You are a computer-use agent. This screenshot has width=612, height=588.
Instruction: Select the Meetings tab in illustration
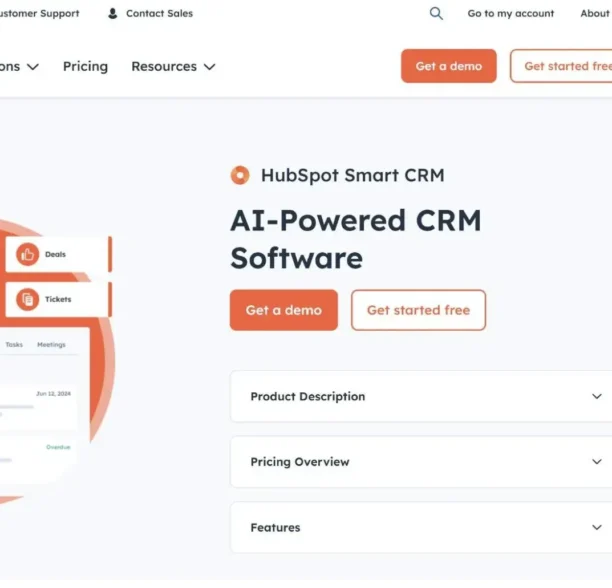coord(51,345)
